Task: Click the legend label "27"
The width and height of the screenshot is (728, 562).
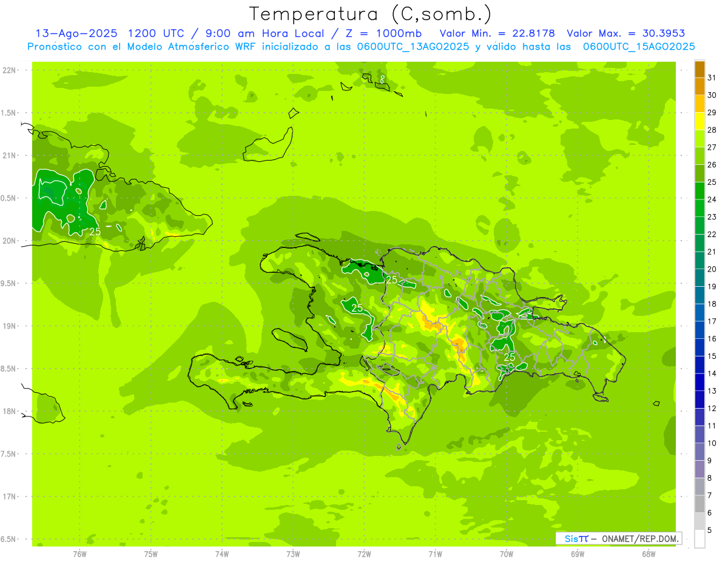Action: [712, 147]
